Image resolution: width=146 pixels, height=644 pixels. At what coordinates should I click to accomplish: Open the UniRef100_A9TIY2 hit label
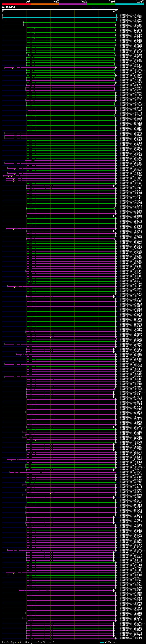click(131, 22)
